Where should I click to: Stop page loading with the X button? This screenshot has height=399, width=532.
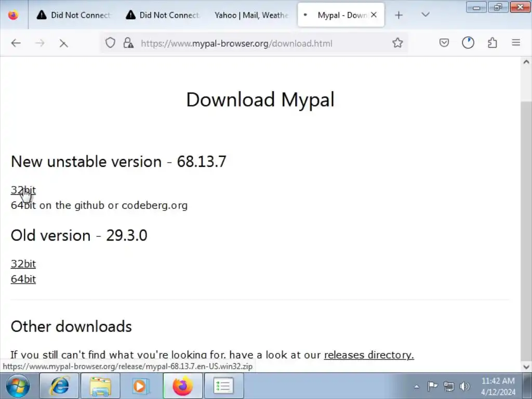point(63,44)
